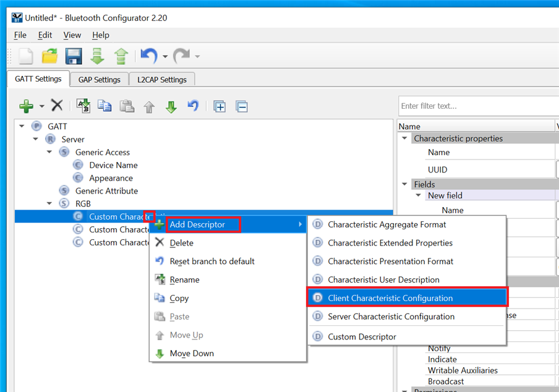Click the Open folder icon in toolbar
This screenshot has width=559, height=392.
[50, 57]
